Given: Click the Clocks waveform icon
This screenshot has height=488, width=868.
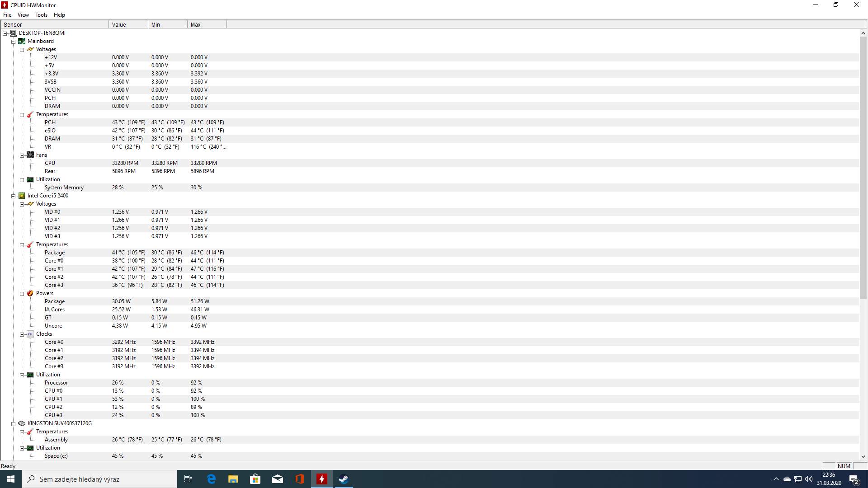Looking at the screenshot, I should click(x=30, y=334).
